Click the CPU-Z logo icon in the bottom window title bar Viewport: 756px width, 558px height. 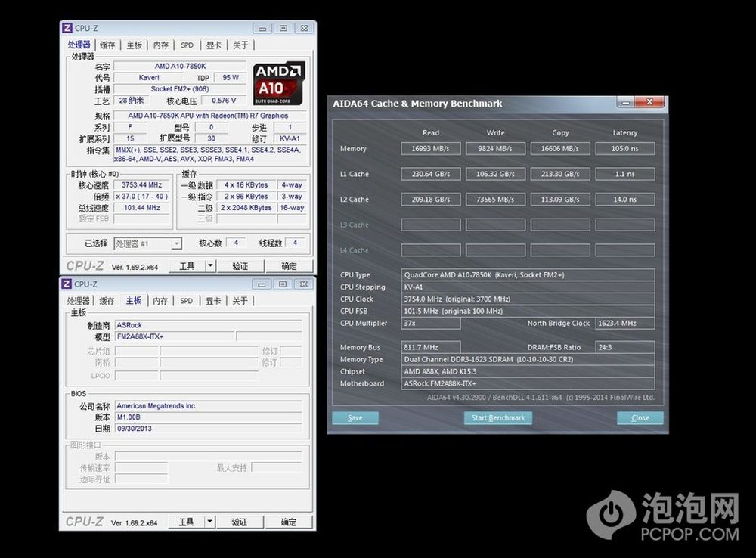[x=67, y=284]
